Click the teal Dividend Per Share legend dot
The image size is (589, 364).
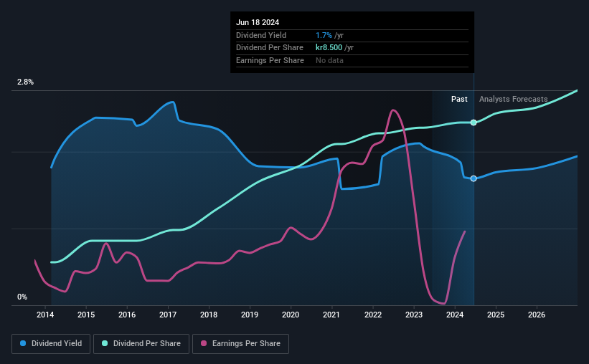coord(105,343)
